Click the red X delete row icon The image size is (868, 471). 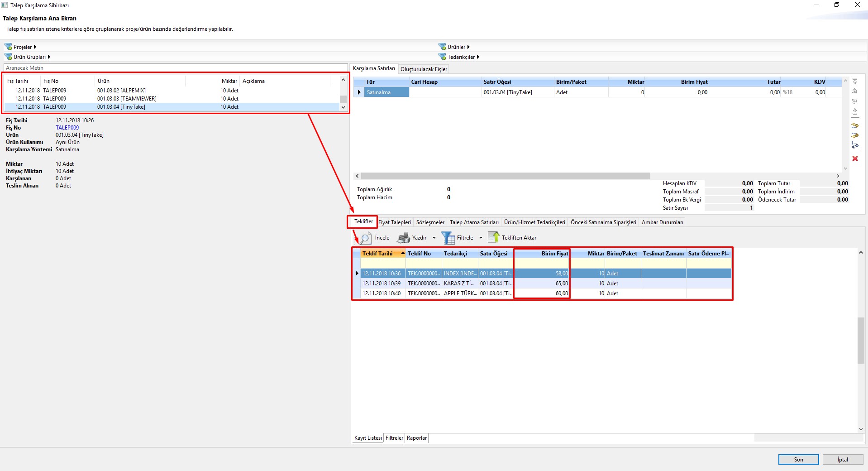pos(855,159)
